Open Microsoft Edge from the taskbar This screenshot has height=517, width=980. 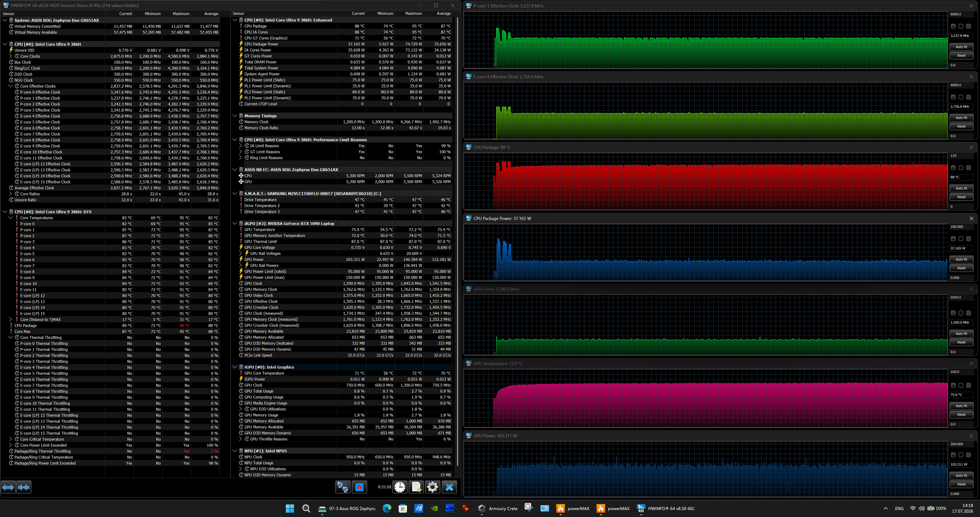pos(386,508)
